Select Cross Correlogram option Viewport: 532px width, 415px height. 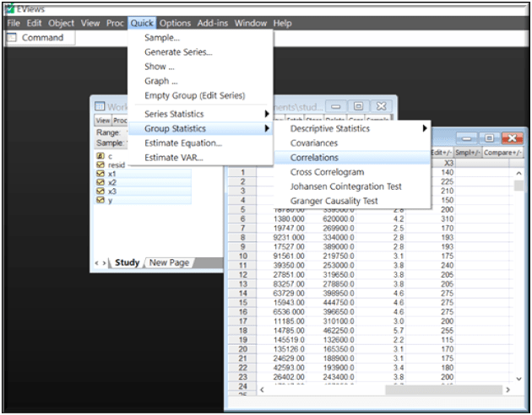point(352,172)
